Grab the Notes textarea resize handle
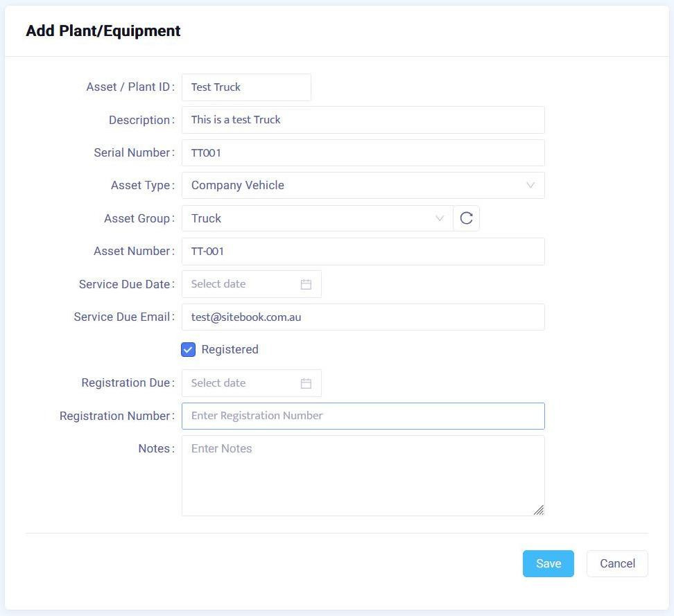The height and width of the screenshot is (616, 674). 539,510
